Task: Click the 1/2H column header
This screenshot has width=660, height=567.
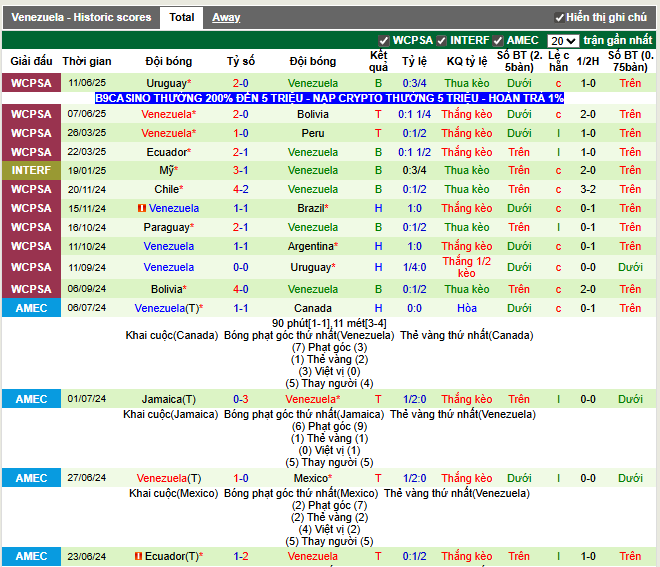Action: [588, 61]
